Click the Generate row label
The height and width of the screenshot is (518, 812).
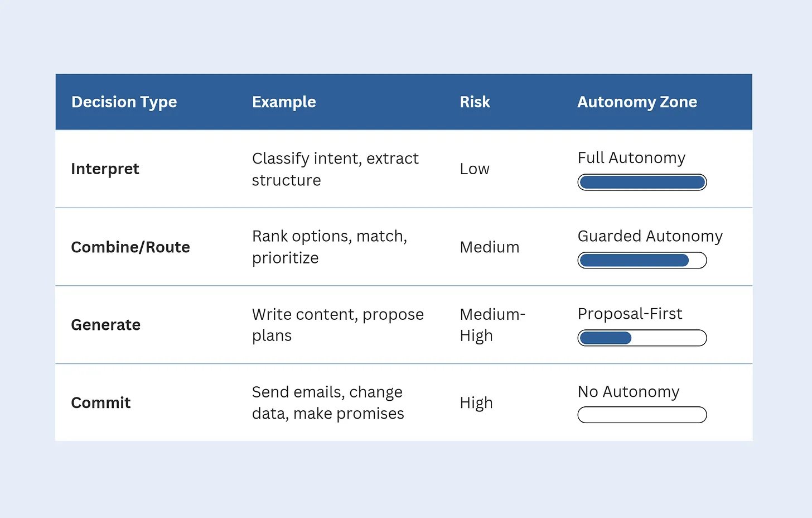click(105, 325)
